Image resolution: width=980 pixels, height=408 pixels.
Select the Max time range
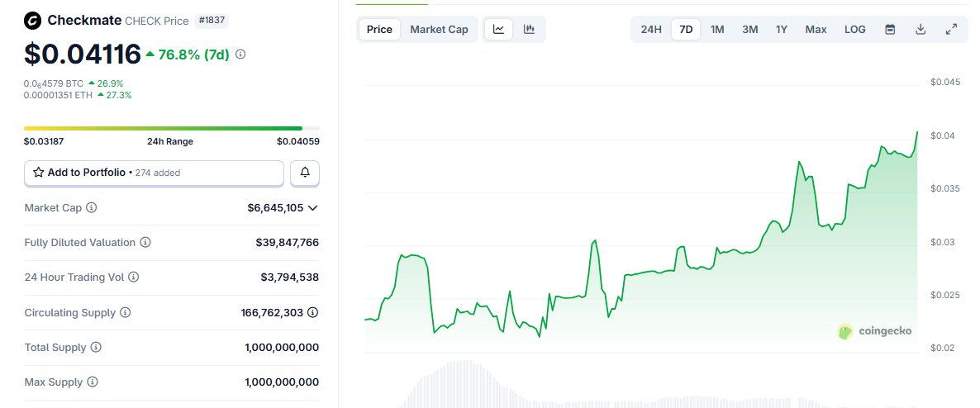[816, 30]
